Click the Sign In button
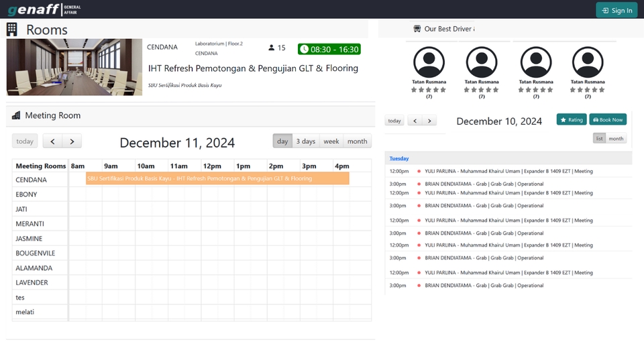 point(616,10)
